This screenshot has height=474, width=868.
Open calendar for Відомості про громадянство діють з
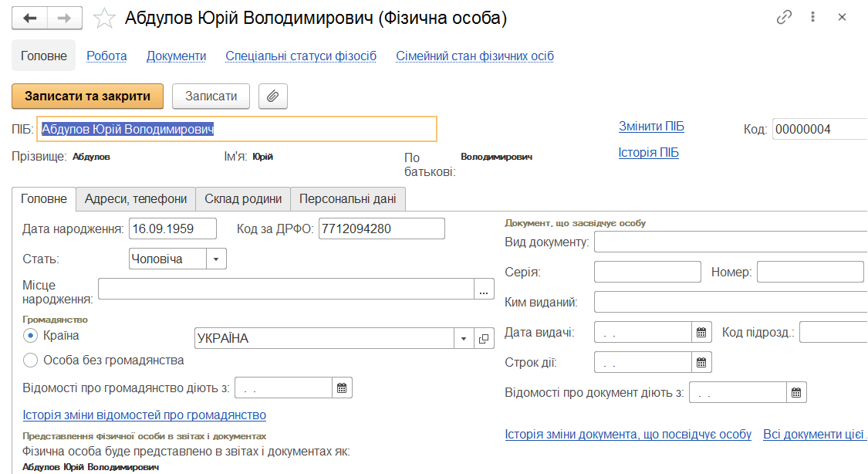pos(342,388)
